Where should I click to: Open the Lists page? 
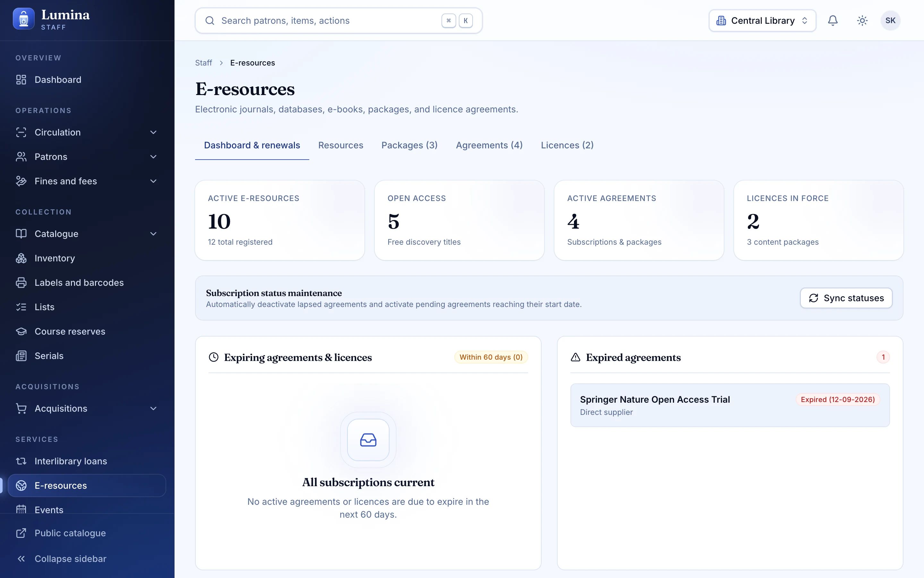(x=87, y=307)
